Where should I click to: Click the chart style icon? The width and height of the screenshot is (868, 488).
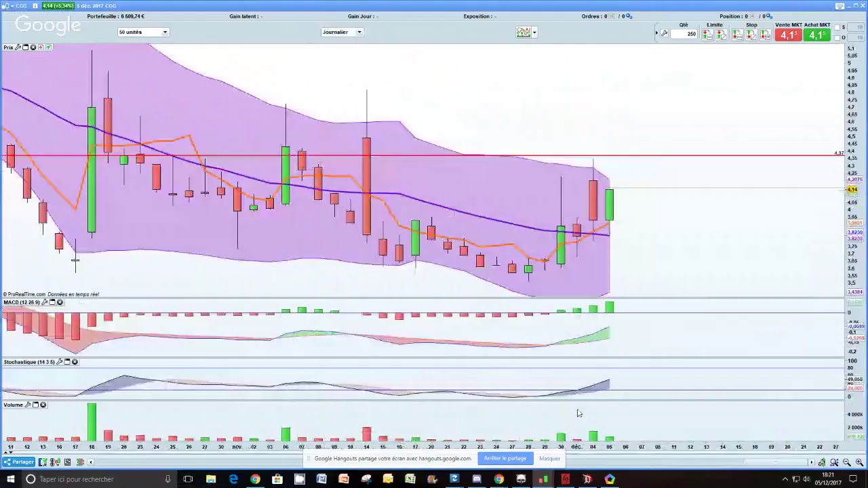coord(524,32)
